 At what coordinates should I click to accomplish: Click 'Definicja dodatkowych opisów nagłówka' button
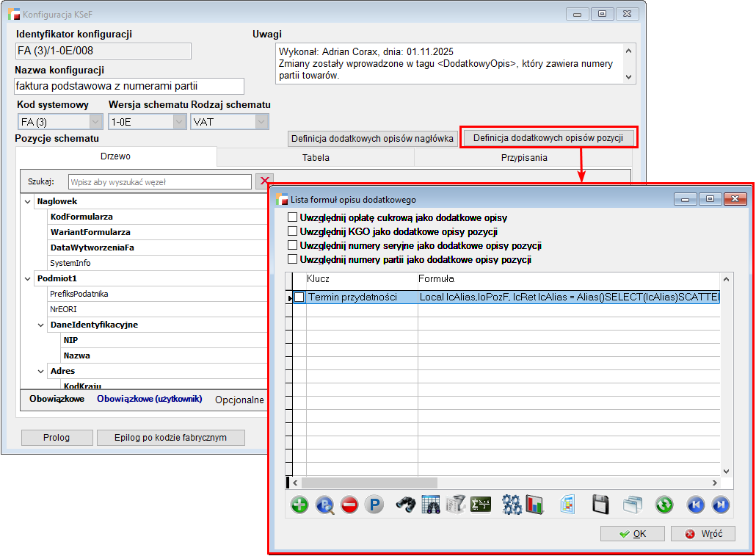(x=372, y=138)
